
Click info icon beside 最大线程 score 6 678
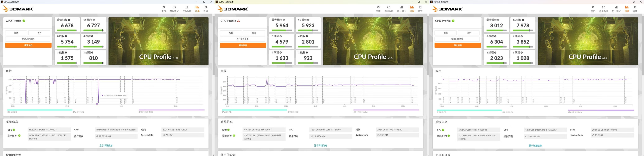point(69,20)
